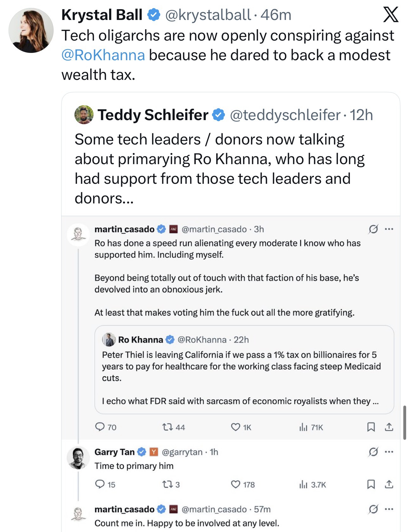Repost martin_casado's post with 44 reposts
The width and height of the screenshot is (409, 532).
pos(167,427)
